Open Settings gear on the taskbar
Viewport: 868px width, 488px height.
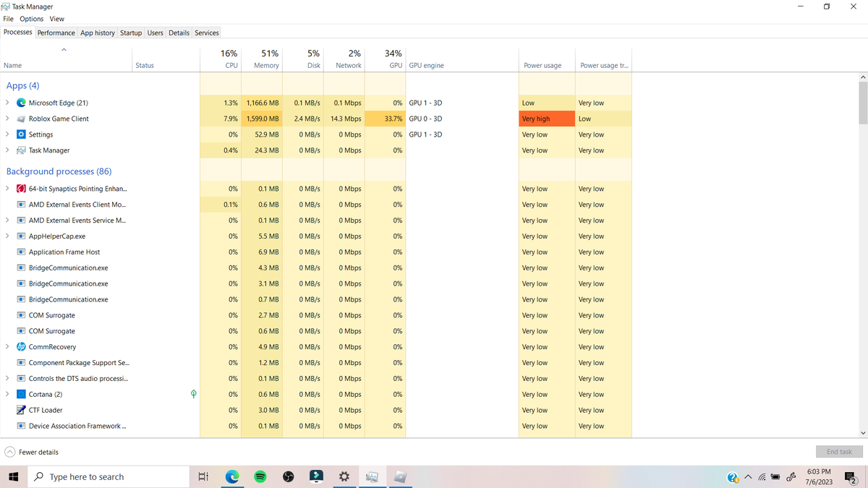point(344,476)
